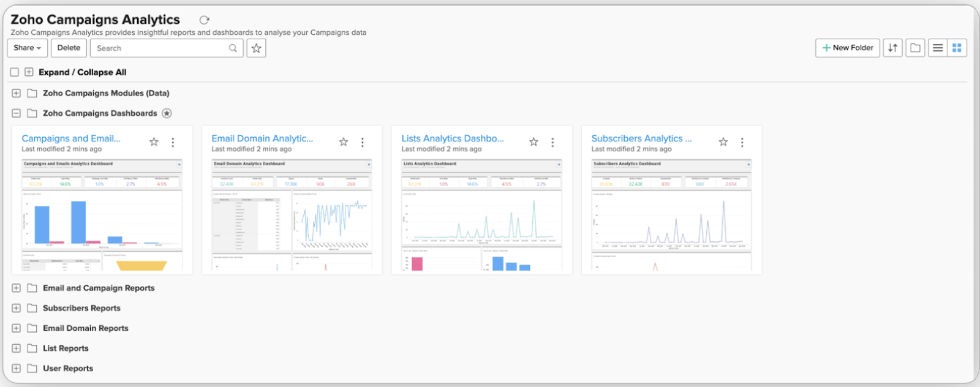
Task: Select 'Zoho Campaigns Modules (Data)' folder name
Action: pos(106,93)
